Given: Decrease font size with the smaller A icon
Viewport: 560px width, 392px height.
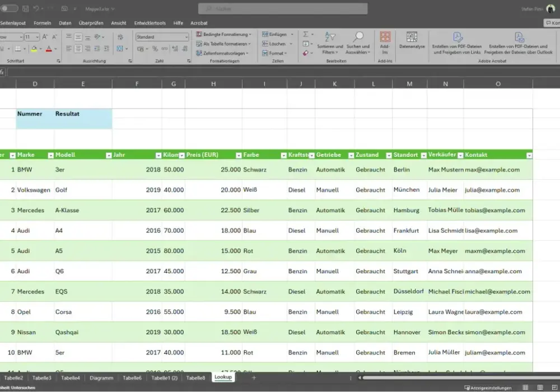Looking at the screenshot, I should (55, 37).
